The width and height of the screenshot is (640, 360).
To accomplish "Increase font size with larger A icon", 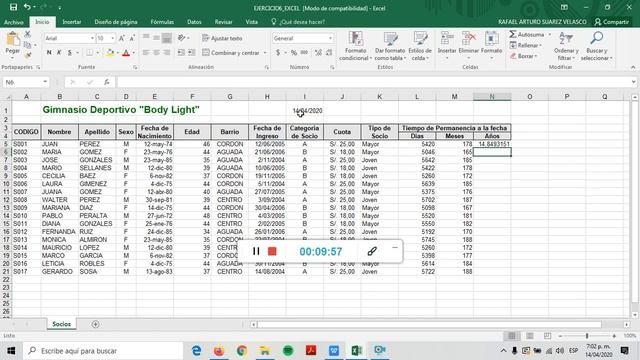I will coord(122,38).
